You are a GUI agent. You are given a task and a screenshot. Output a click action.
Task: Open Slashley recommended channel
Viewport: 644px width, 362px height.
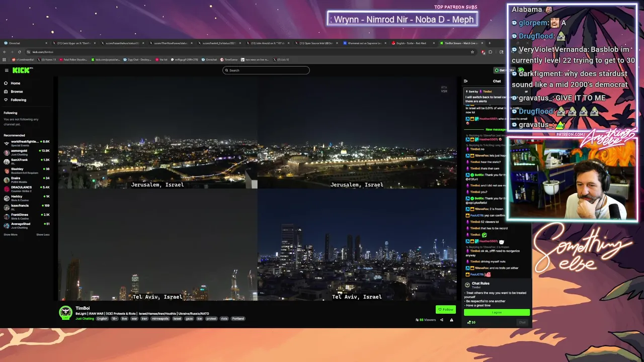tap(26, 170)
